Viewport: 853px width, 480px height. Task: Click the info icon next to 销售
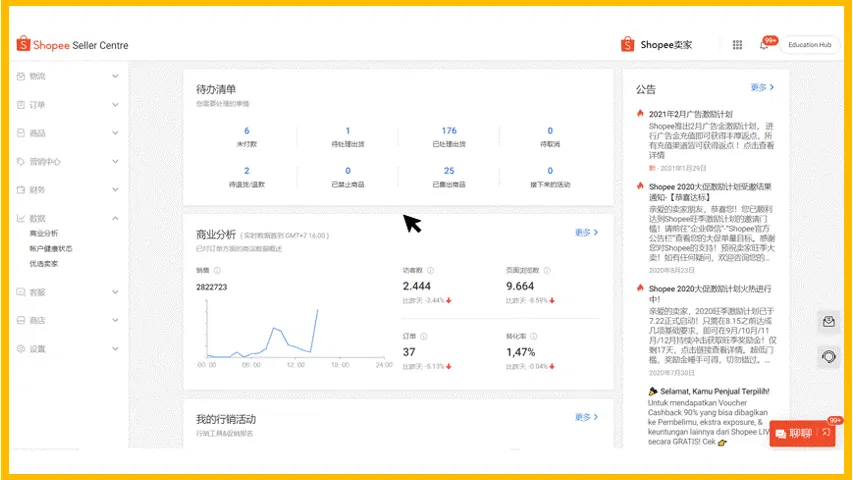(x=217, y=270)
